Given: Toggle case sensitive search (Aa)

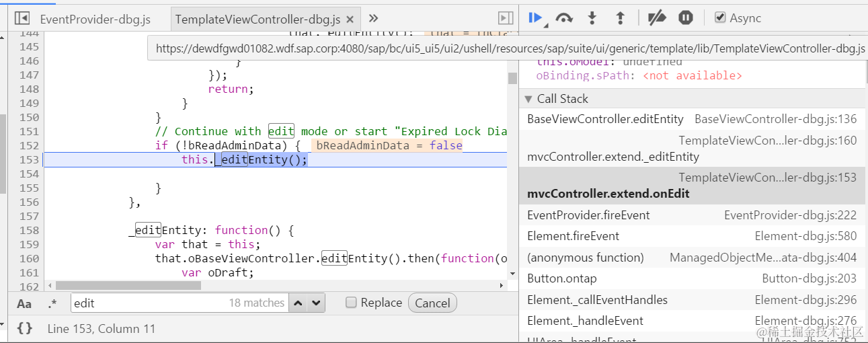Looking at the screenshot, I should point(24,303).
